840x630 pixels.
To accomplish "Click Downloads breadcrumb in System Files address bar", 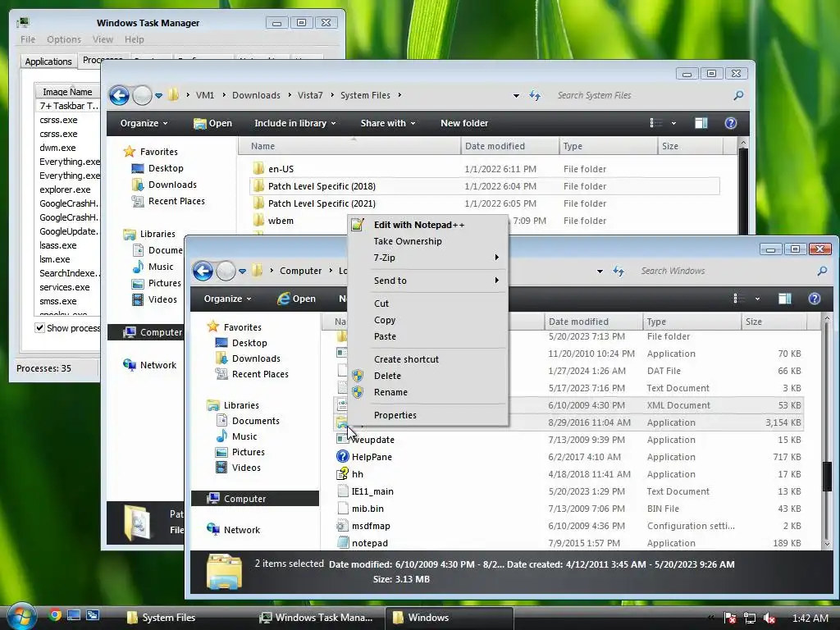I will 256,95.
